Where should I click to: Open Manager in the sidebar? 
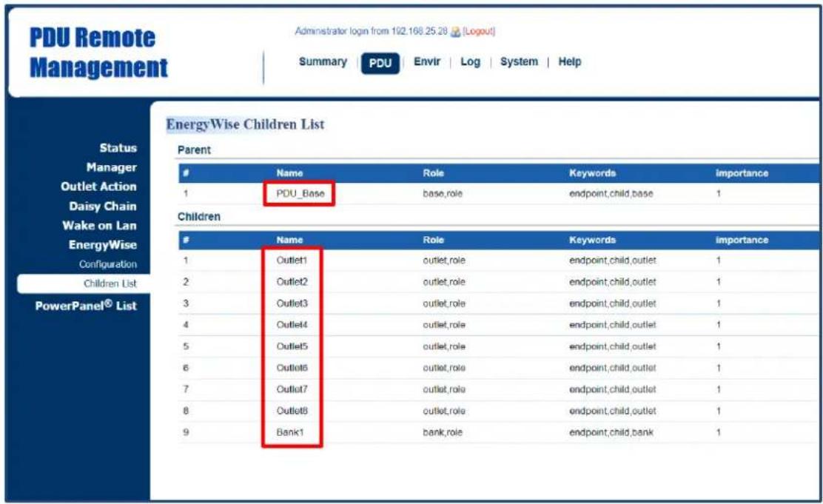pyautogui.click(x=111, y=167)
